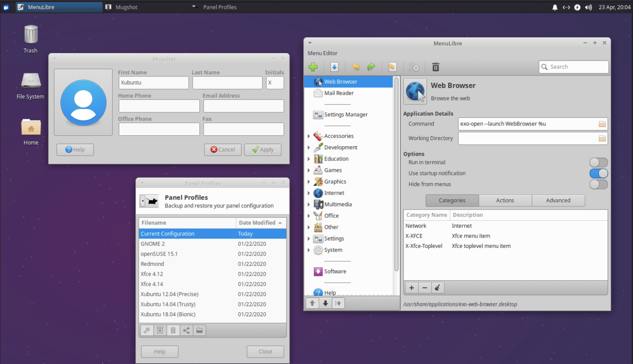Expand the Development category

coord(309,148)
